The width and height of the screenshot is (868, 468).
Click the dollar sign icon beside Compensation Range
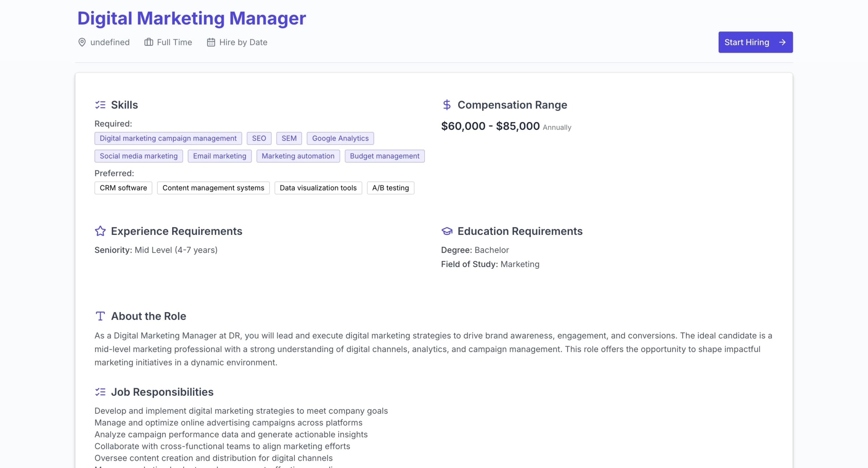(447, 105)
